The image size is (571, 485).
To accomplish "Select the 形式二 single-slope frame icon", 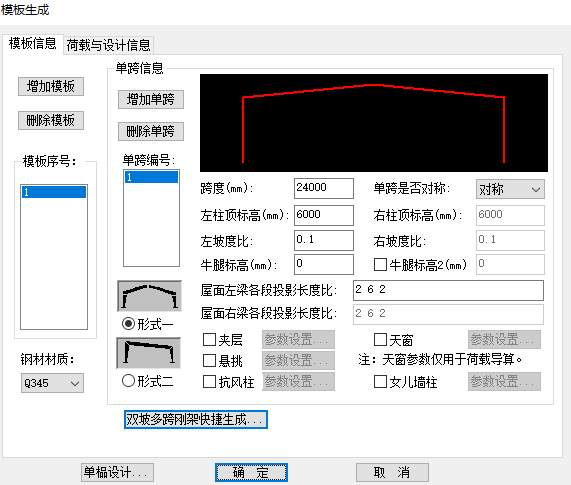I will pyautogui.click(x=149, y=353).
